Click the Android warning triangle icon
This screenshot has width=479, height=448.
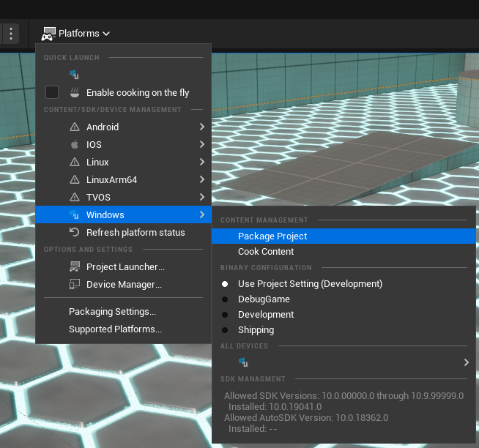pyautogui.click(x=75, y=127)
